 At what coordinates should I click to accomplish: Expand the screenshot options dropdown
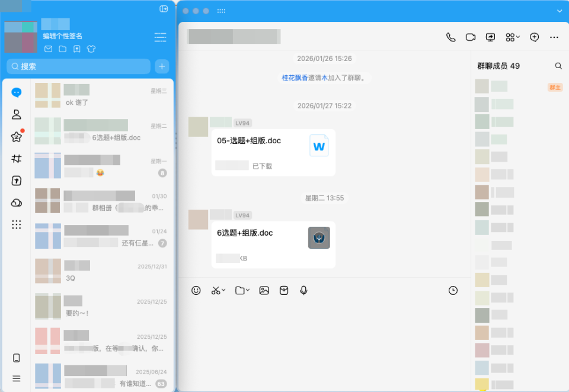223,291
